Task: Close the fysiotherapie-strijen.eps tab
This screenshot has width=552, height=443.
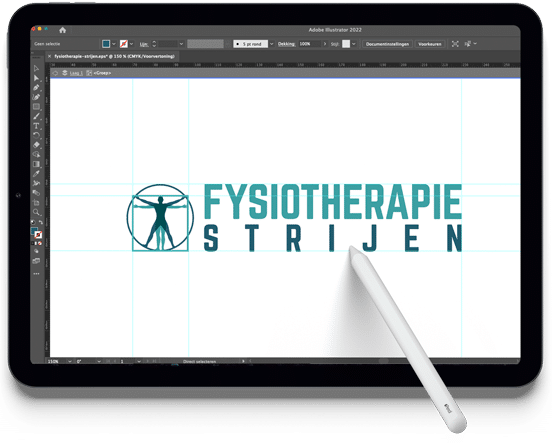Action: tap(49, 56)
